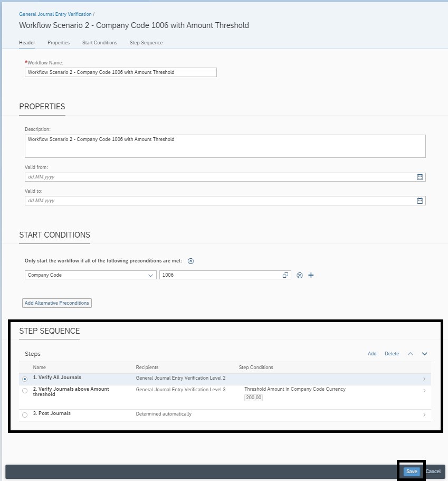Click the Determined automatically recipient cell
Screen dimensions: 448x481
point(164,414)
